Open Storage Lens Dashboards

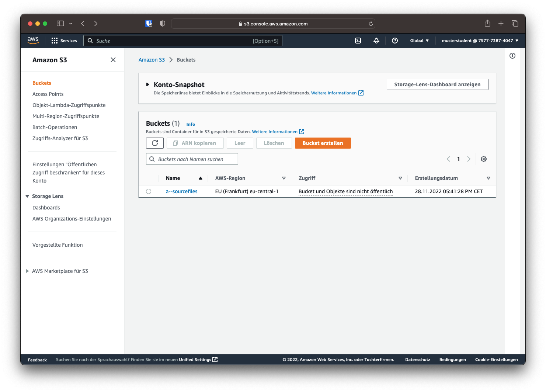click(46, 208)
